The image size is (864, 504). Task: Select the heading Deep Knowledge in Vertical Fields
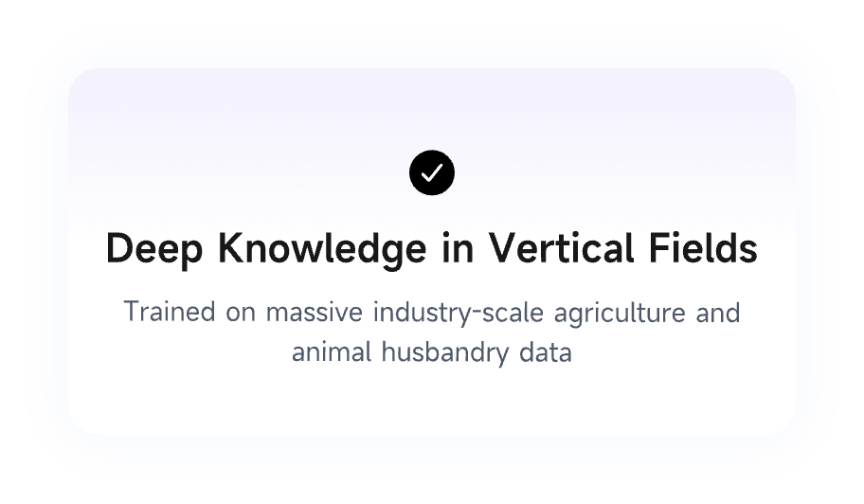(x=432, y=248)
